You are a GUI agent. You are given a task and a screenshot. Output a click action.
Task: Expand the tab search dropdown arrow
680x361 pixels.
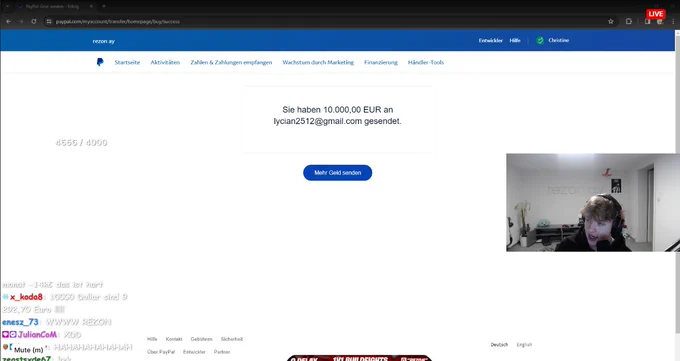(x=7, y=6)
